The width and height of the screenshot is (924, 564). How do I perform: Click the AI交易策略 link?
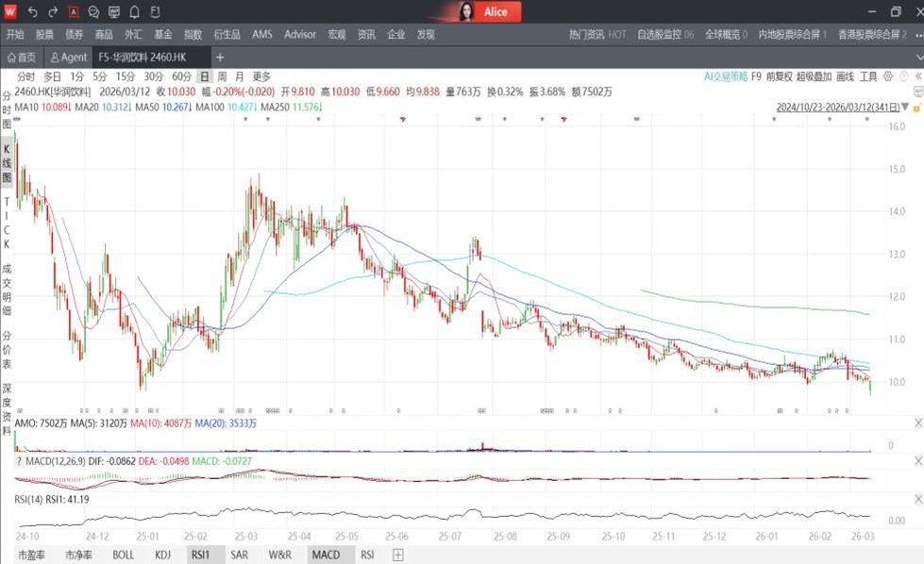(725, 76)
